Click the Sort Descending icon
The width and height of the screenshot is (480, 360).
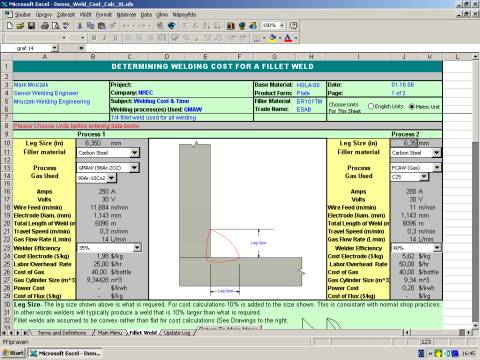coord(217,26)
